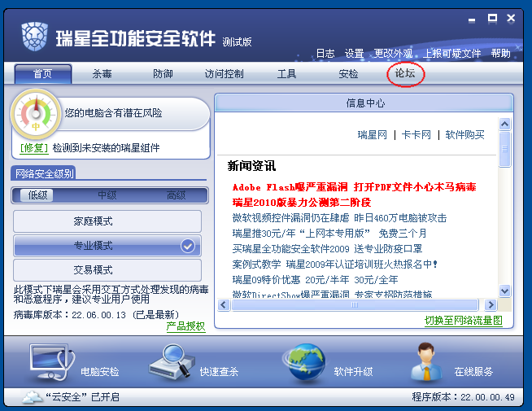Click the 网络安全级别 tab label
Viewport: 532px width, 411px height.
tap(43, 173)
